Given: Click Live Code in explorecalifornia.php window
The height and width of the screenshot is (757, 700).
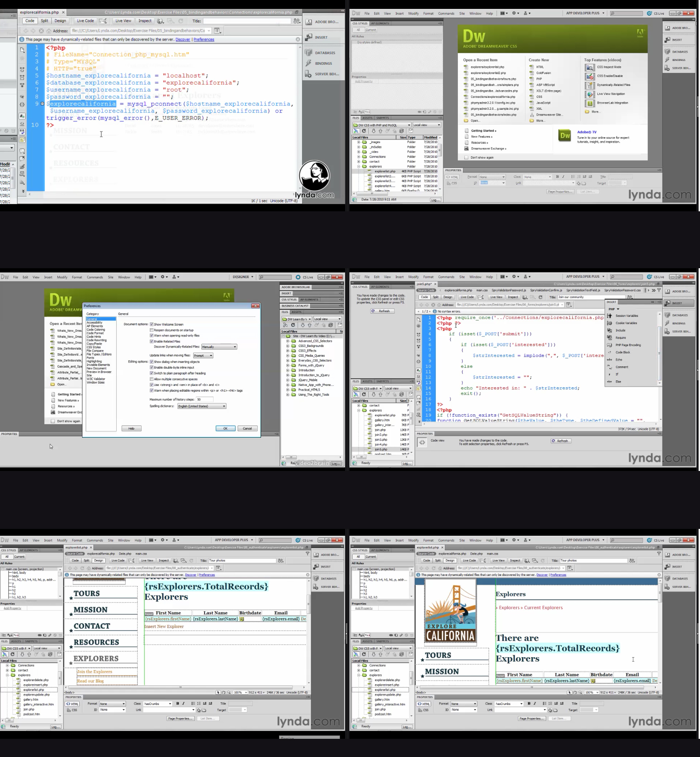Looking at the screenshot, I should pos(85,21).
